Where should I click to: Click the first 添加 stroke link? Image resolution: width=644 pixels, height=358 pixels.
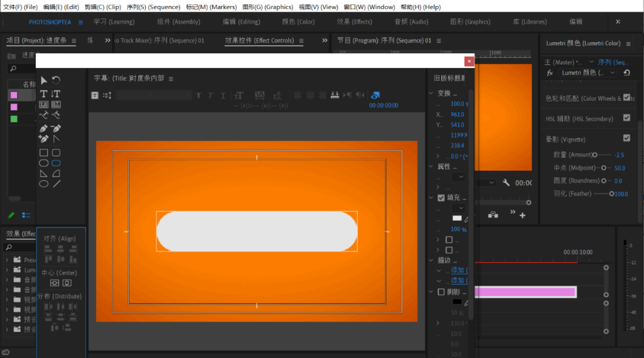[x=458, y=270]
